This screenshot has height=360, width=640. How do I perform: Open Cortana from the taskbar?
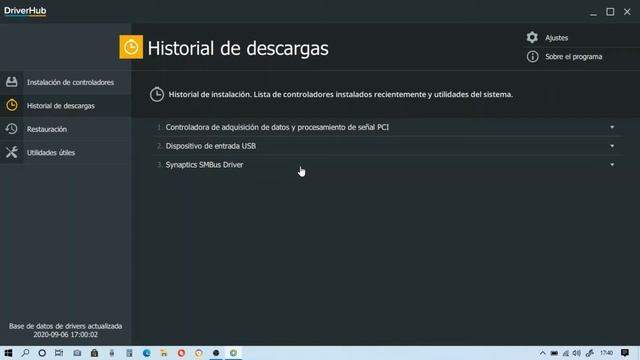point(42,353)
